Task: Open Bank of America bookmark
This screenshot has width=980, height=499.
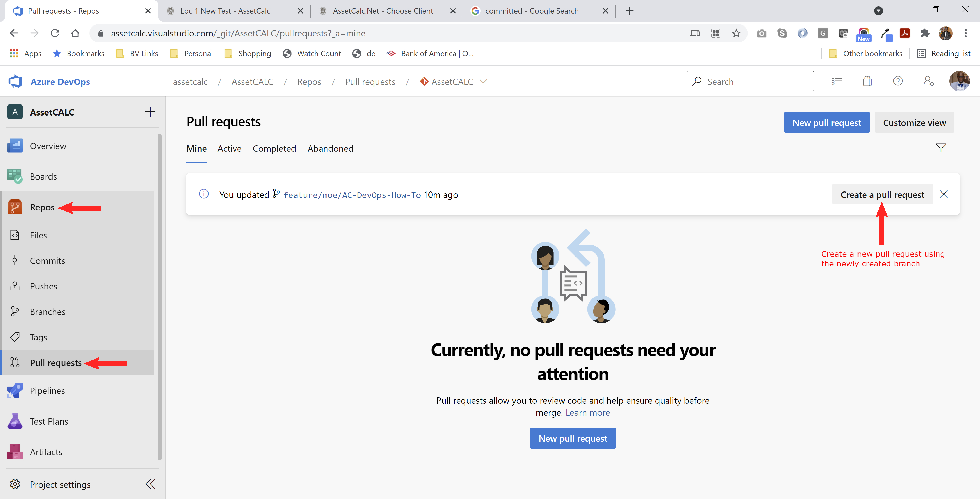Action: pos(430,54)
